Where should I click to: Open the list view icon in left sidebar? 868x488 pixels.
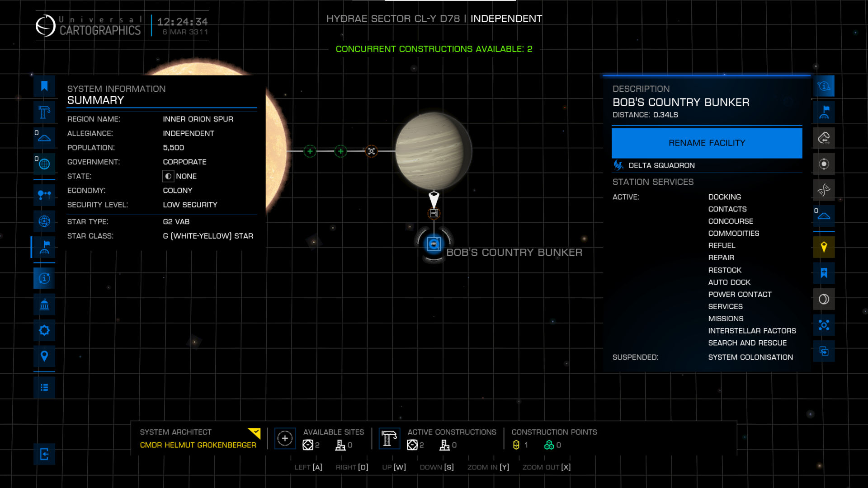pyautogui.click(x=44, y=388)
